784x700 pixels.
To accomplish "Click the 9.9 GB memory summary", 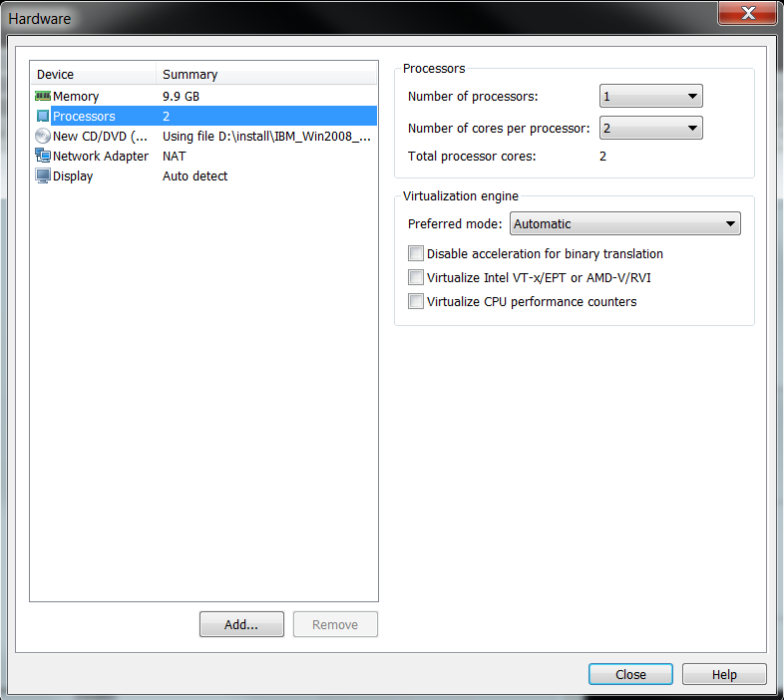I will click(181, 96).
